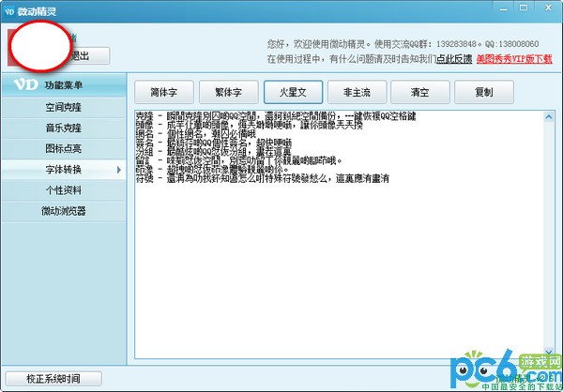563x392 pixels.
Task: Launch 微动浏览器 from sidebar
Action: point(64,211)
